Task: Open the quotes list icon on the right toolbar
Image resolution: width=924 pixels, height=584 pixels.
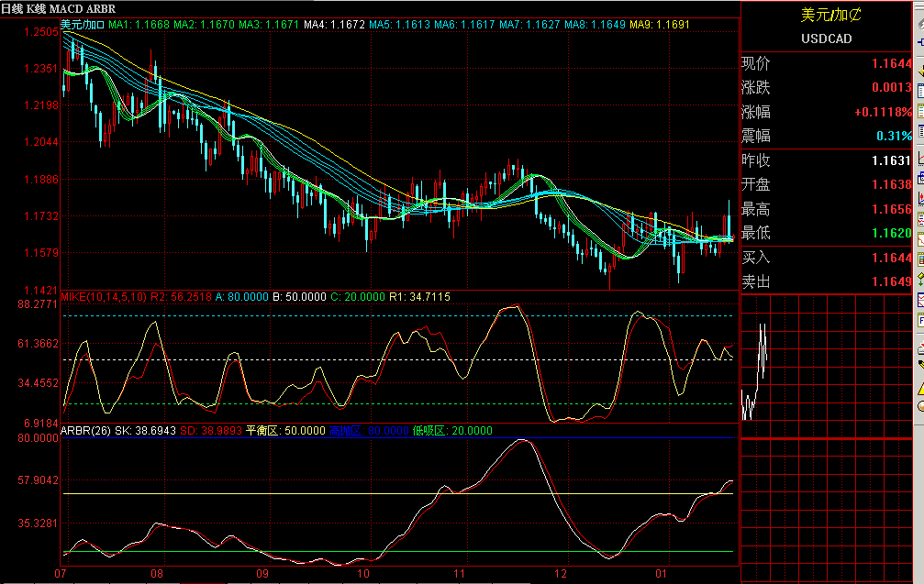Action: [x=918, y=110]
